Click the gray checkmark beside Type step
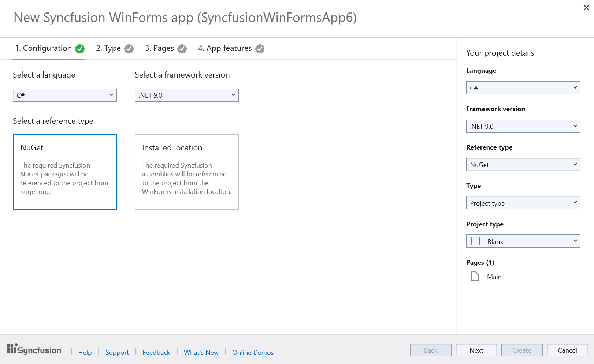 click(129, 49)
